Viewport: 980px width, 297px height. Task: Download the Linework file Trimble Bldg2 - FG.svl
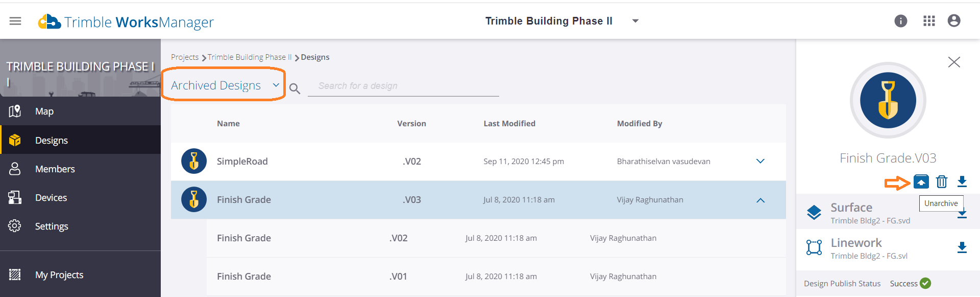(963, 249)
